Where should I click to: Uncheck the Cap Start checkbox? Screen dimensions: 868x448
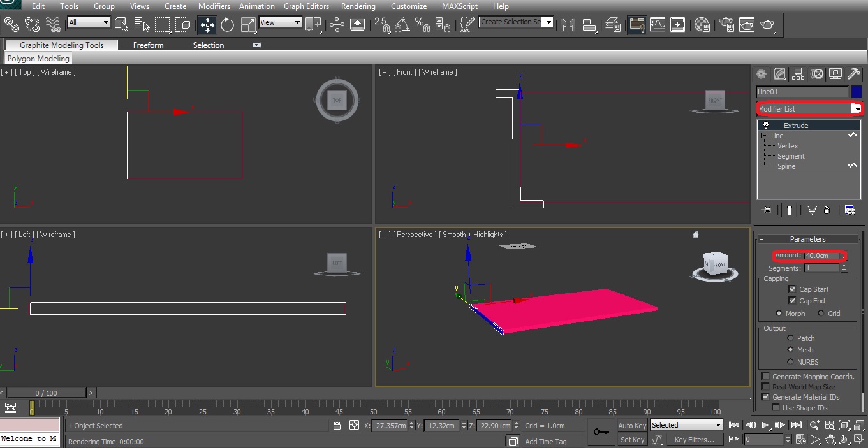coord(792,289)
